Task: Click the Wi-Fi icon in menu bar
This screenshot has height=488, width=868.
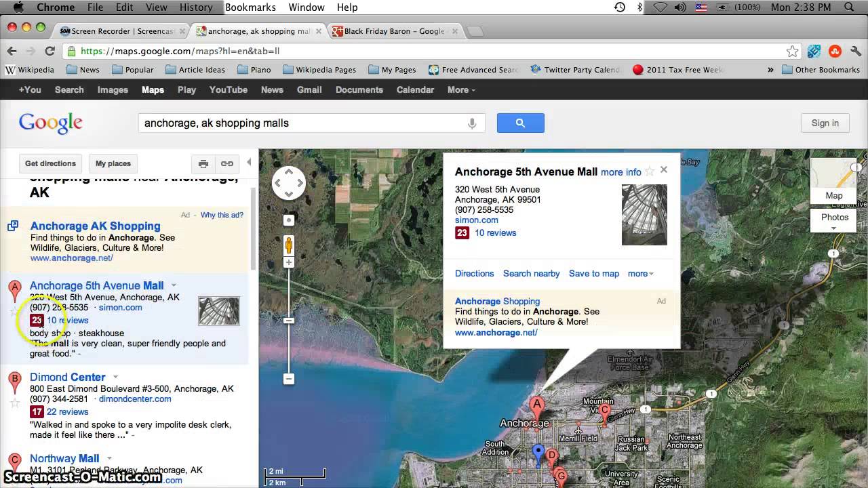Action: pyautogui.click(x=660, y=7)
